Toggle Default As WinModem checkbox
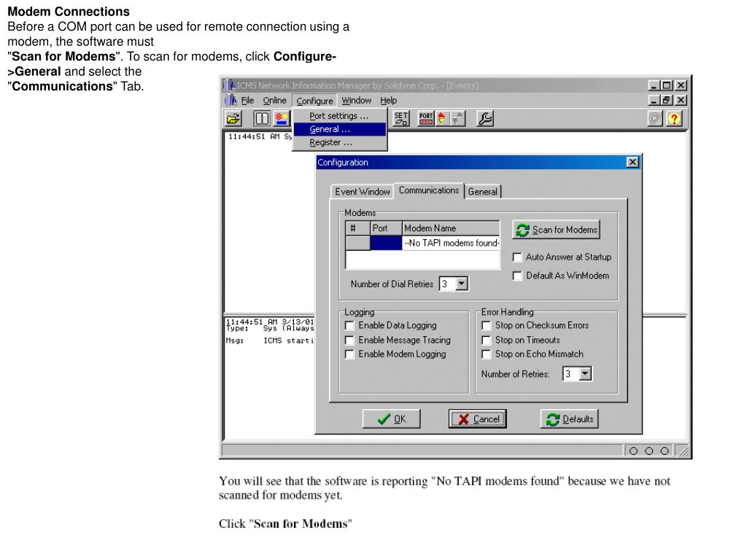Viewport: 747px width, 560px height. [x=517, y=276]
